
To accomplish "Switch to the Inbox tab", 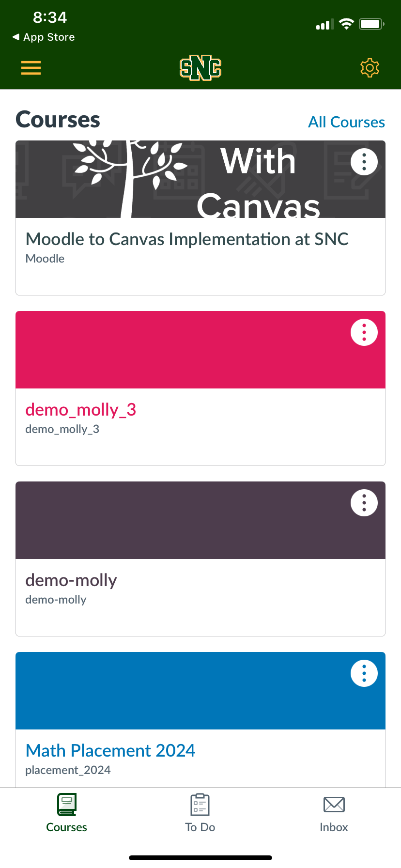I will (334, 813).
